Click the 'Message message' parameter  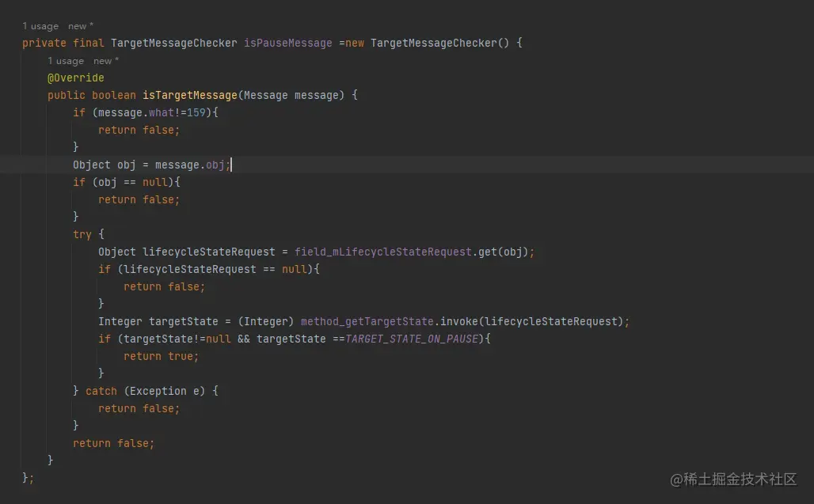pyautogui.click(x=291, y=96)
